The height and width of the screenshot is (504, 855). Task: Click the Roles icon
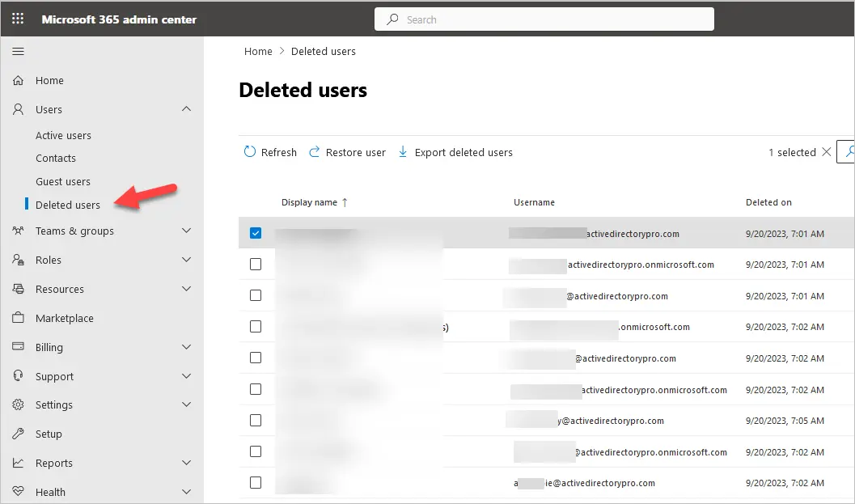click(18, 260)
